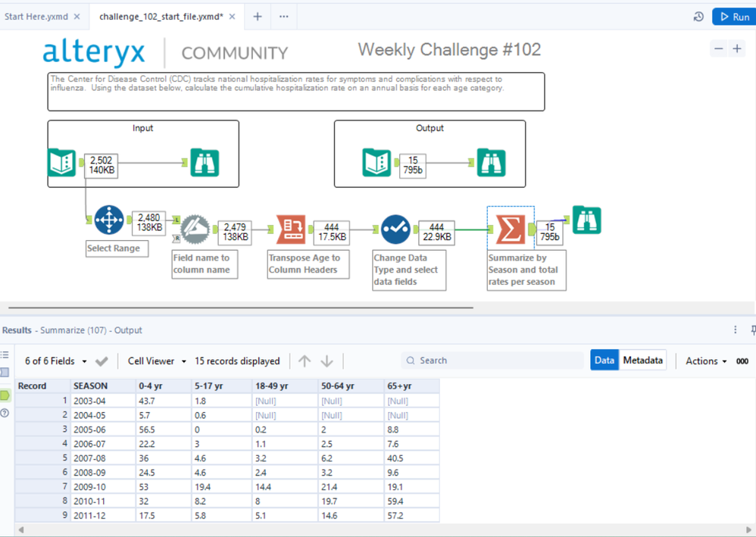
Task: Select the green output anchor in Results sidebar
Action: [x=5, y=396]
